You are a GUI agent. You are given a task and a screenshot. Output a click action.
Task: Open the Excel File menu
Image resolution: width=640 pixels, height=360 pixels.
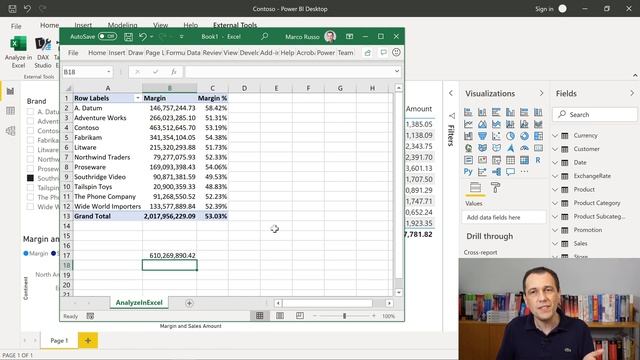tap(73, 53)
